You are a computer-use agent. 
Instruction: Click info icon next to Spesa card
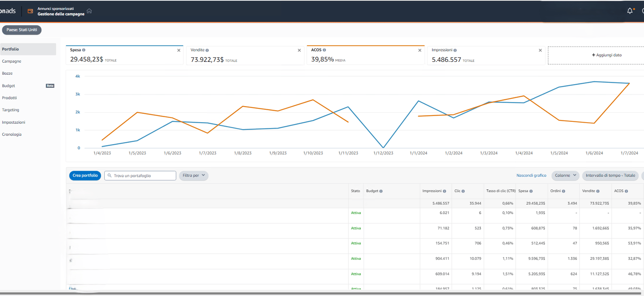84,50
